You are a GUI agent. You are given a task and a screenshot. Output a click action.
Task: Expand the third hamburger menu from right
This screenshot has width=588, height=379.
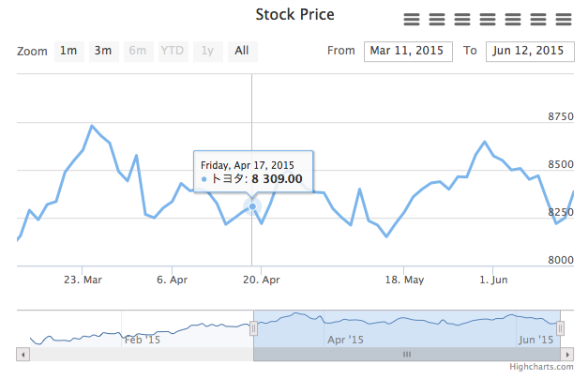point(513,19)
